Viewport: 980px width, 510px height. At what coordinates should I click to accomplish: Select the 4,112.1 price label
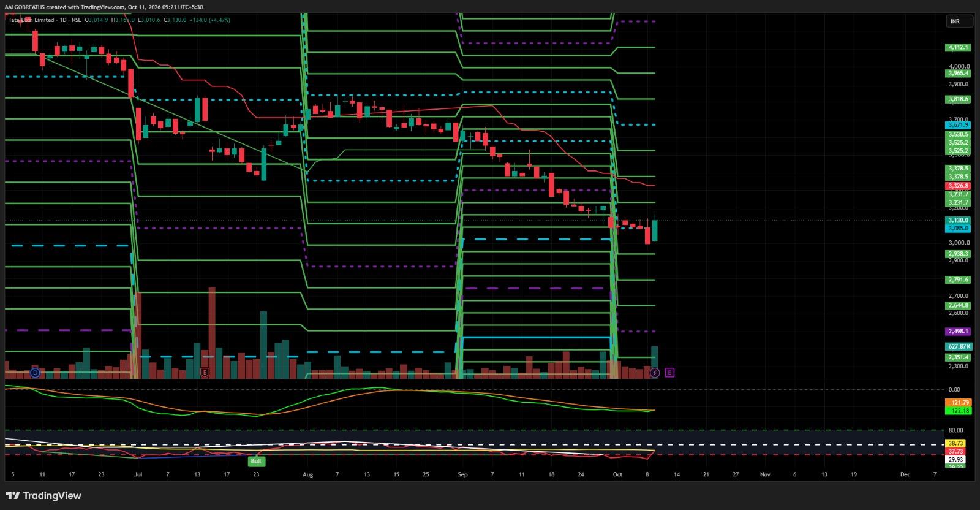click(x=959, y=47)
